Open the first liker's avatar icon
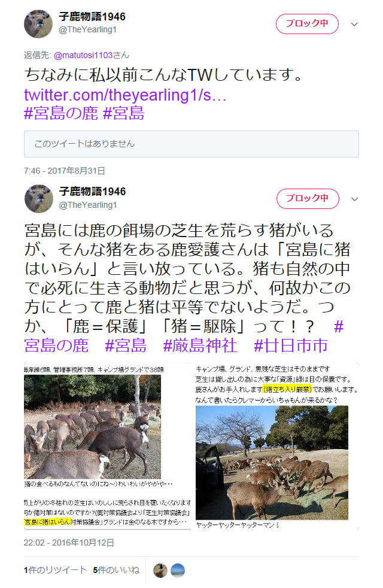Image resolution: width=383 pixels, height=588 pixels. tap(160, 571)
